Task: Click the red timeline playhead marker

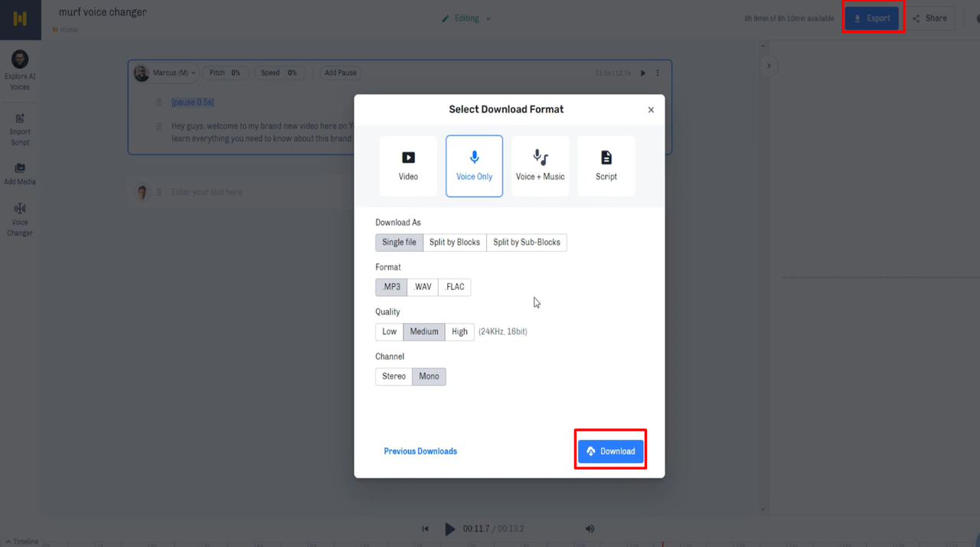Action: pyautogui.click(x=662, y=544)
